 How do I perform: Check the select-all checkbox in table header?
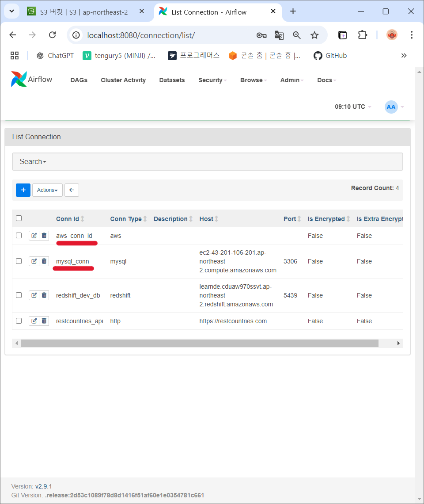click(x=19, y=218)
